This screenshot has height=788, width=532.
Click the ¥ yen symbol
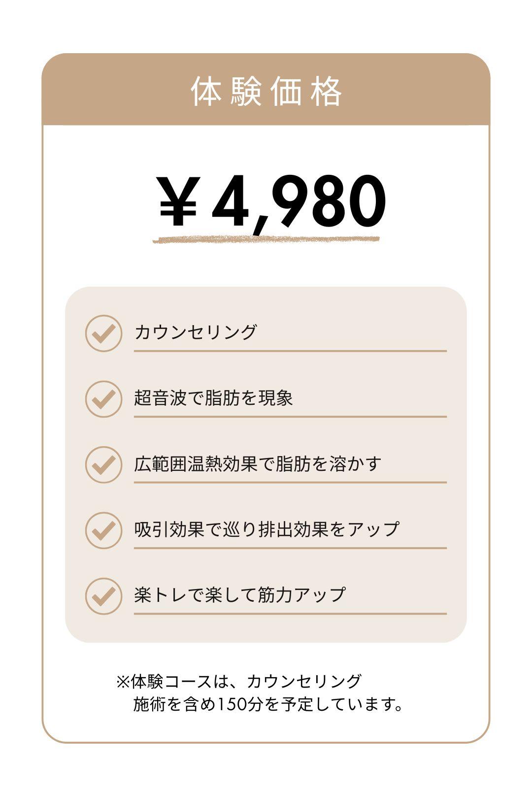pos(179,201)
